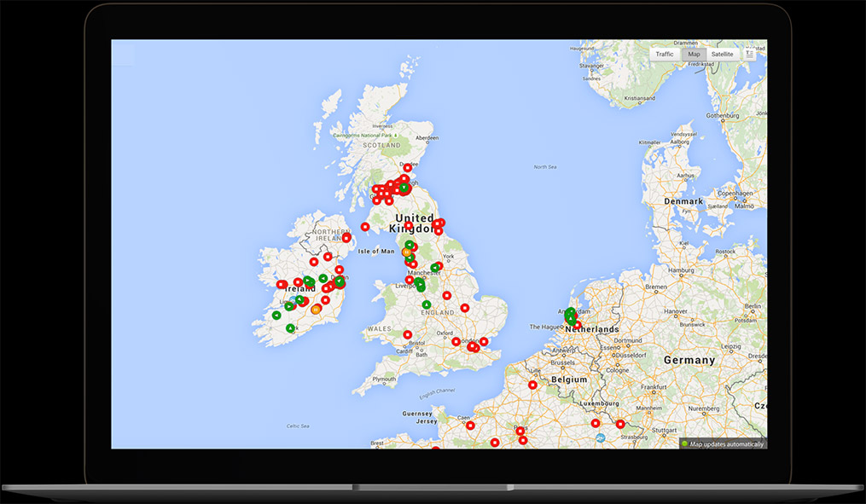Click the 'Celtic Sea' map label

298,426
